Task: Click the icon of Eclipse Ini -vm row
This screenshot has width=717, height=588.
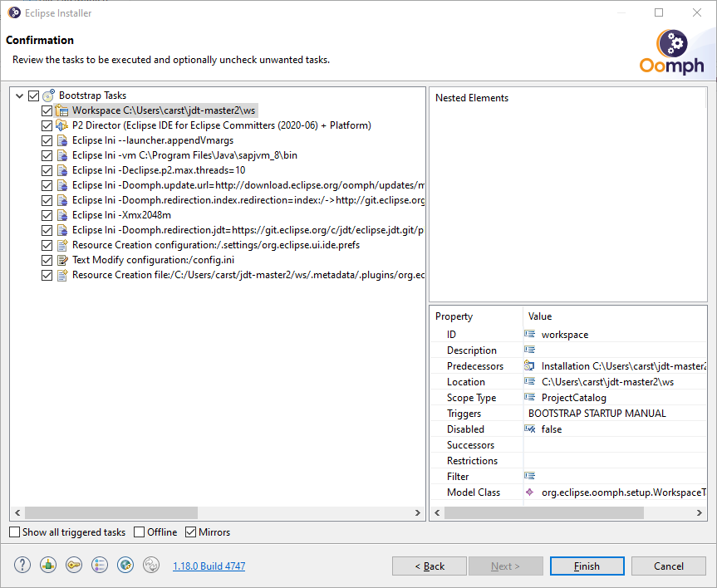Action: pyautogui.click(x=62, y=155)
